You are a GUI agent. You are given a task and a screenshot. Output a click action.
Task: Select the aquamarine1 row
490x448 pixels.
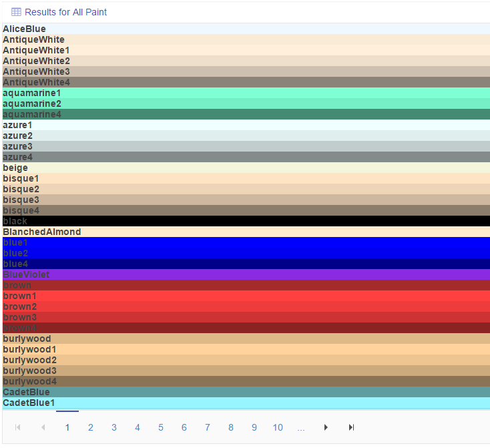pos(246,93)
